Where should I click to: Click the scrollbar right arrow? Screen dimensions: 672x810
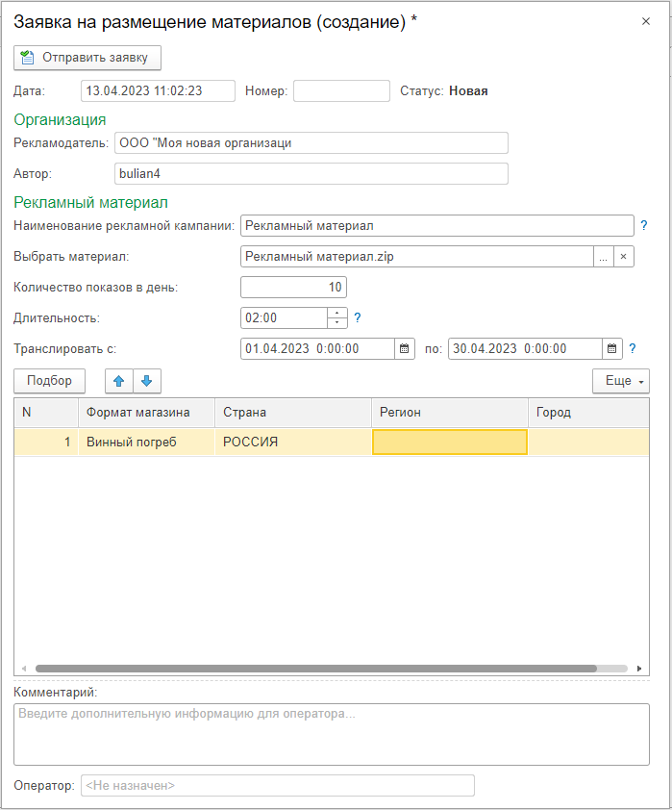639,669
